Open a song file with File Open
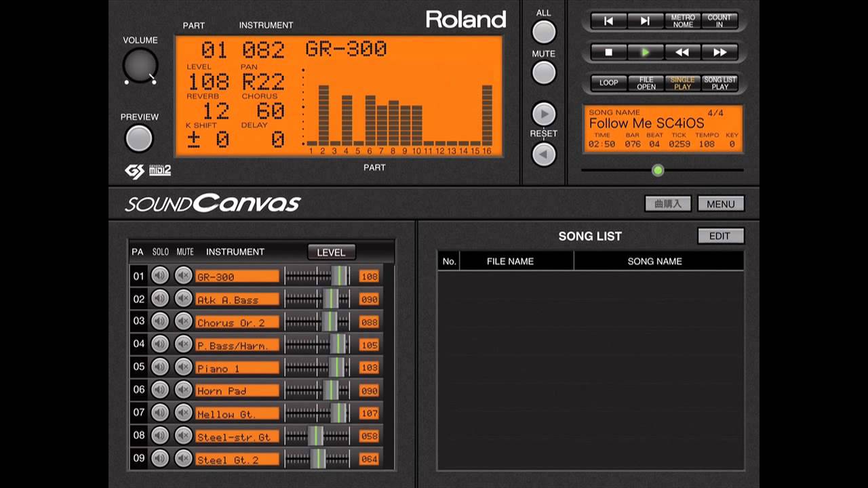The height and width of the screenshot is (488, 868). [x=645, y=83]
